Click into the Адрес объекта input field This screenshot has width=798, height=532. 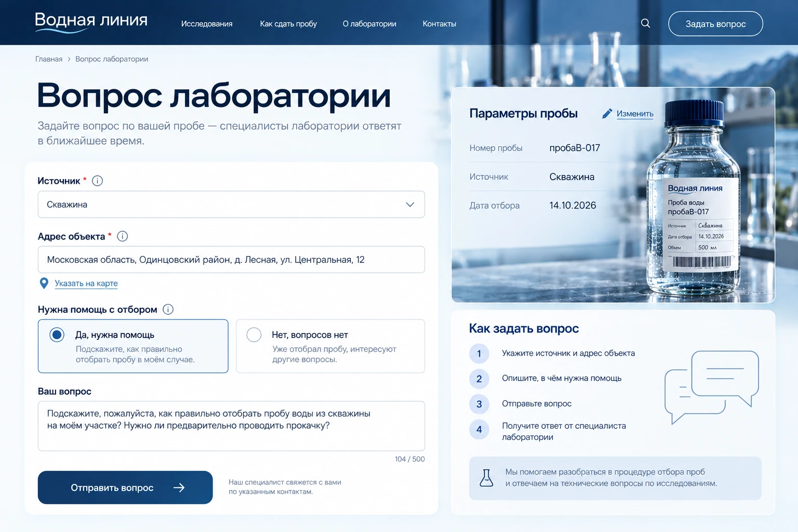point(231,259)
